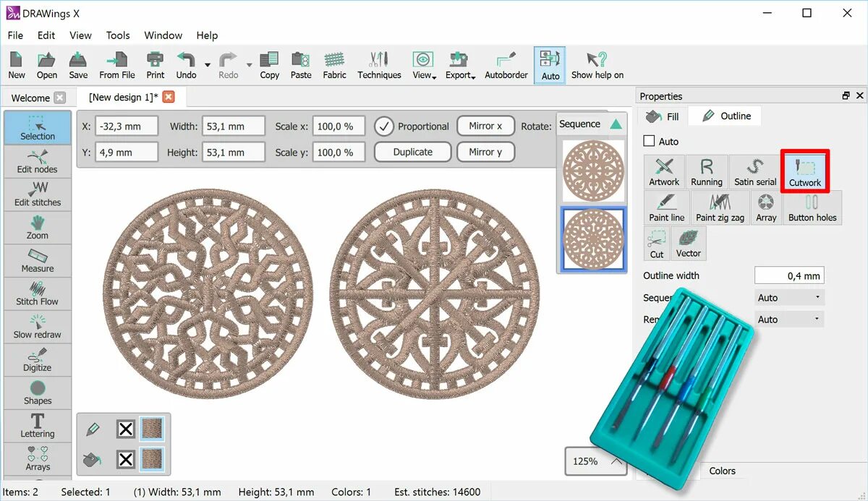Select the Measure tool

tap(38, 261)
